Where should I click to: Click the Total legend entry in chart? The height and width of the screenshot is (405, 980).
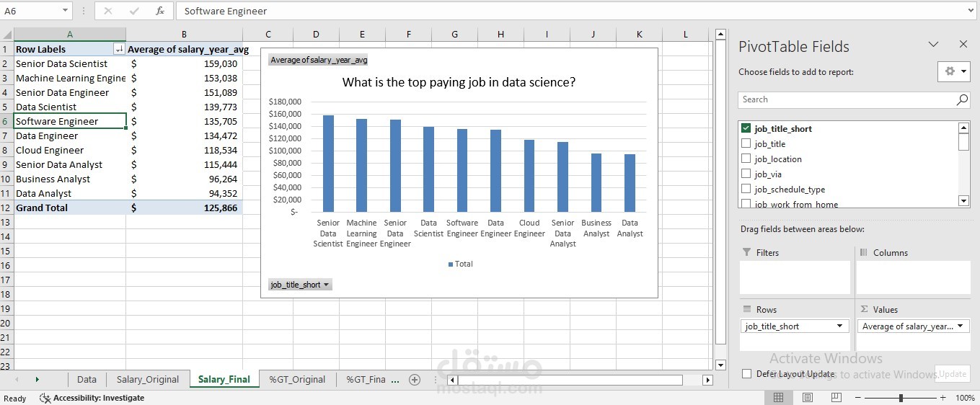(460, 264)
